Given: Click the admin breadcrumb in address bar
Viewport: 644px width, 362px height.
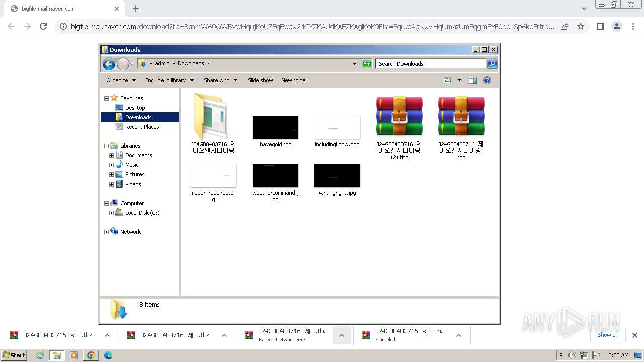Looking at the screenshot, I should 162,64.
